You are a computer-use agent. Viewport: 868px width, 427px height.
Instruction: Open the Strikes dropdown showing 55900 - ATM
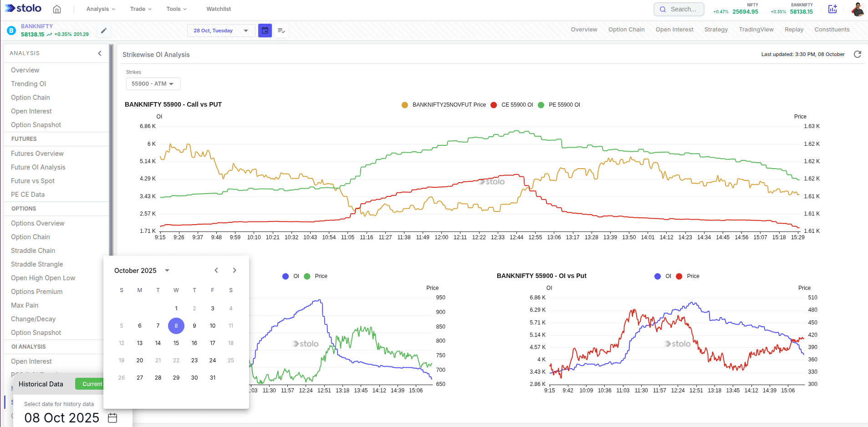point(153,83)
